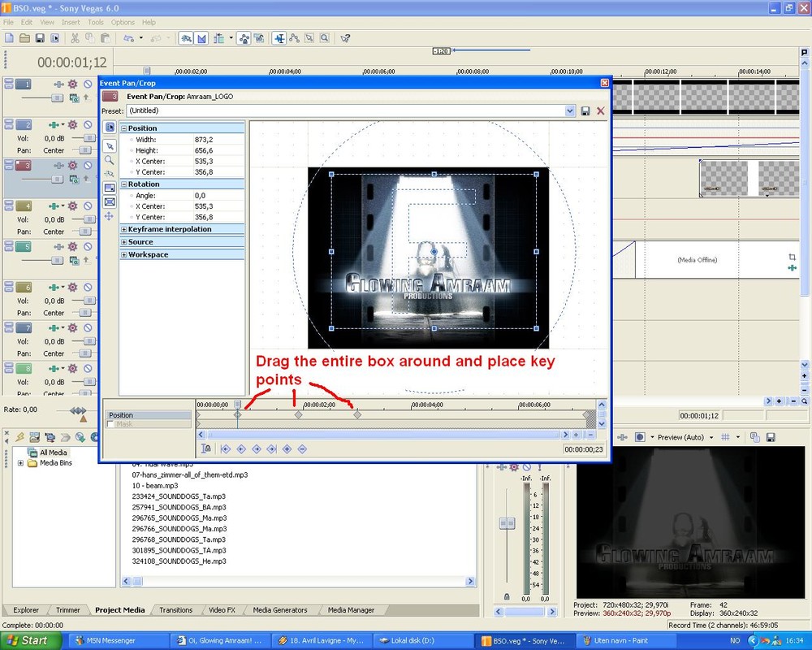The image size is (812, 650).
Task: Expand the Keyframe interpolation section
Action: 123,229
